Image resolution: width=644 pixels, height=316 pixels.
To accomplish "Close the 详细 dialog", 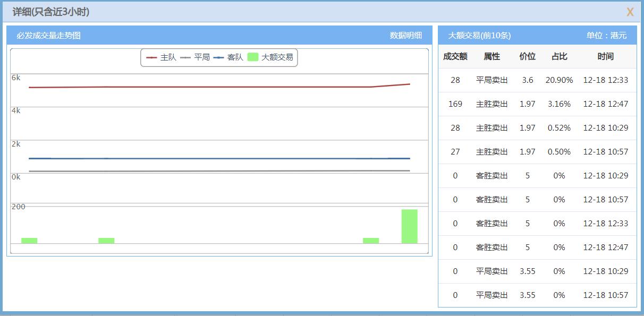I will tap(630, 11).
